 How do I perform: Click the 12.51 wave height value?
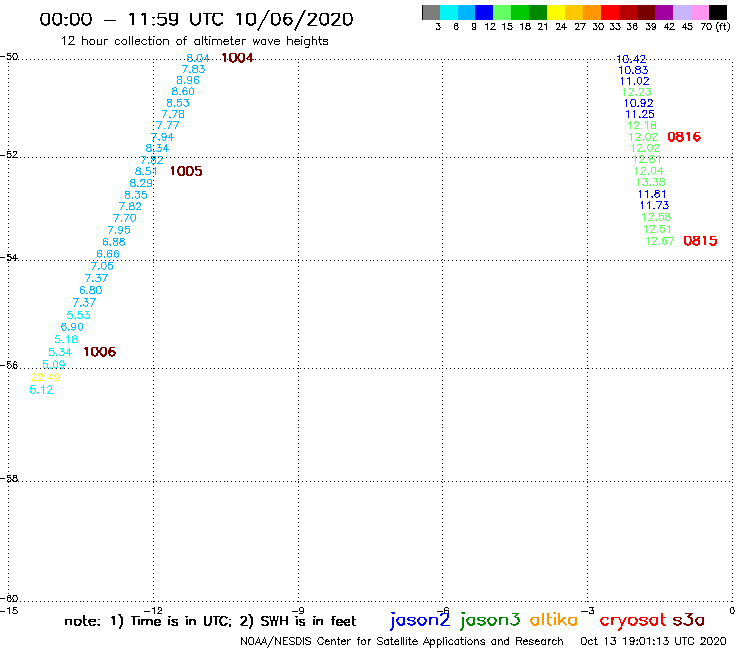pos(657,229)
